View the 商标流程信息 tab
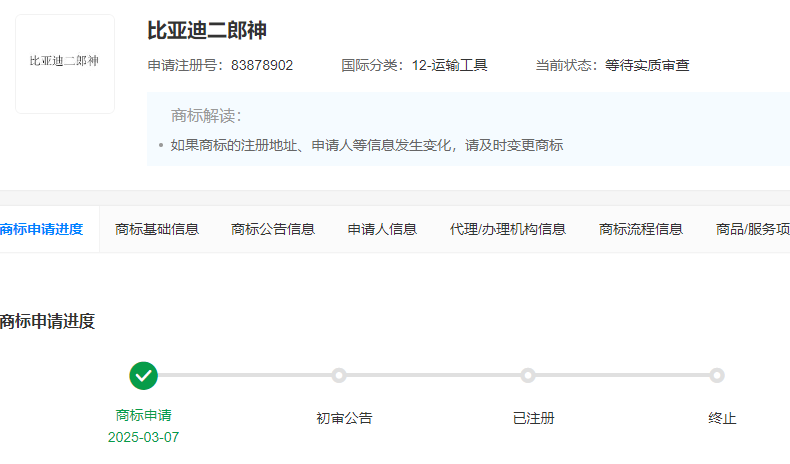Image resolution: width=790 pixels, height=464 pixels. 640,229
